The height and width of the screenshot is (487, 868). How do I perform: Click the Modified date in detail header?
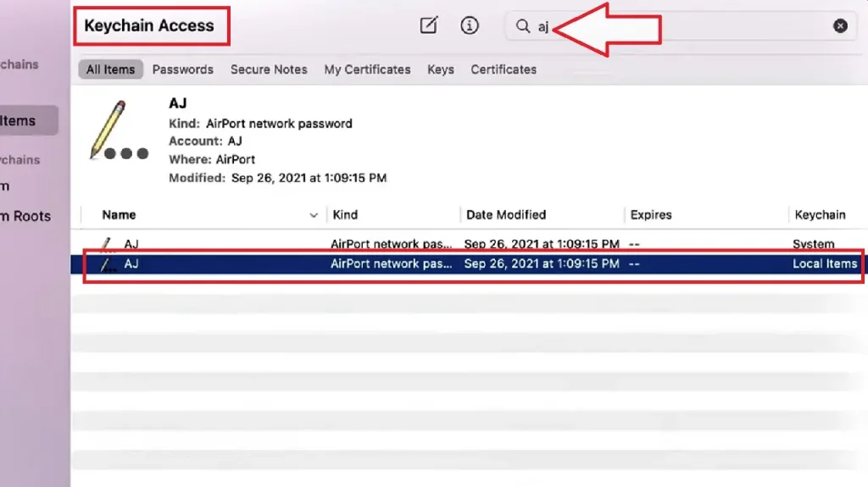(x=309, y=178)
